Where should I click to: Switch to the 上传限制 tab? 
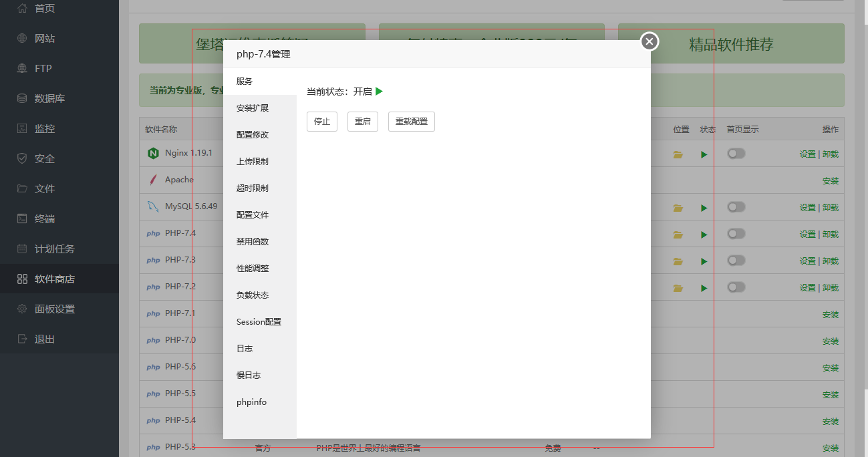[x=260, y=162]
